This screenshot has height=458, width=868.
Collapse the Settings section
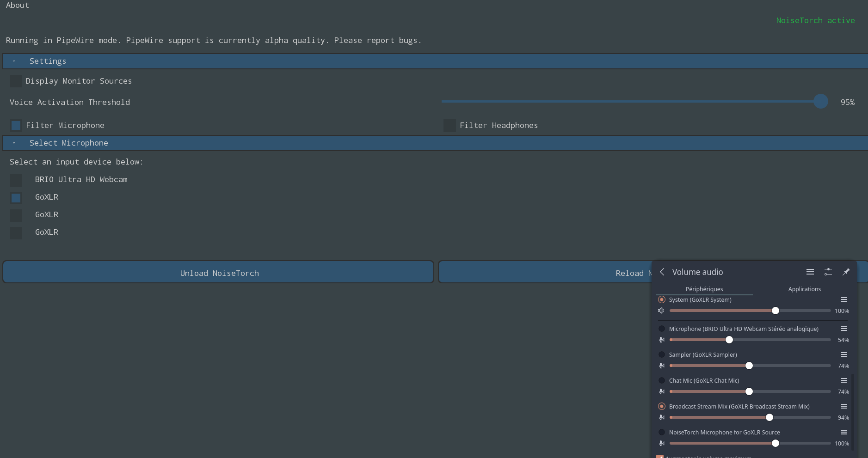pyautogui.click(x=14, y=61)
